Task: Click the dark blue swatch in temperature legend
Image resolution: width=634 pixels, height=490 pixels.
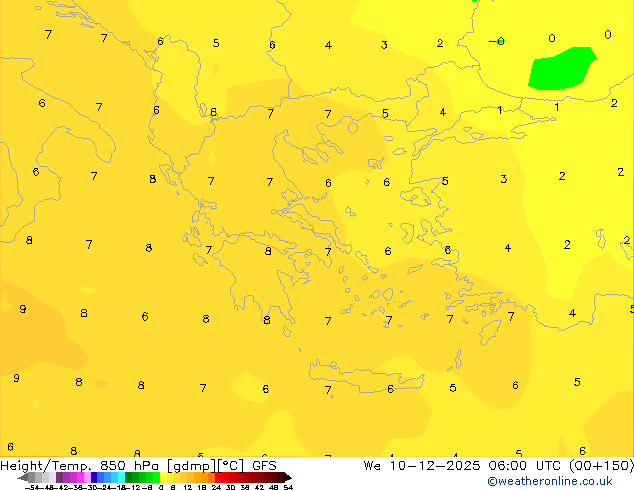Action: [x=94, y=477]
